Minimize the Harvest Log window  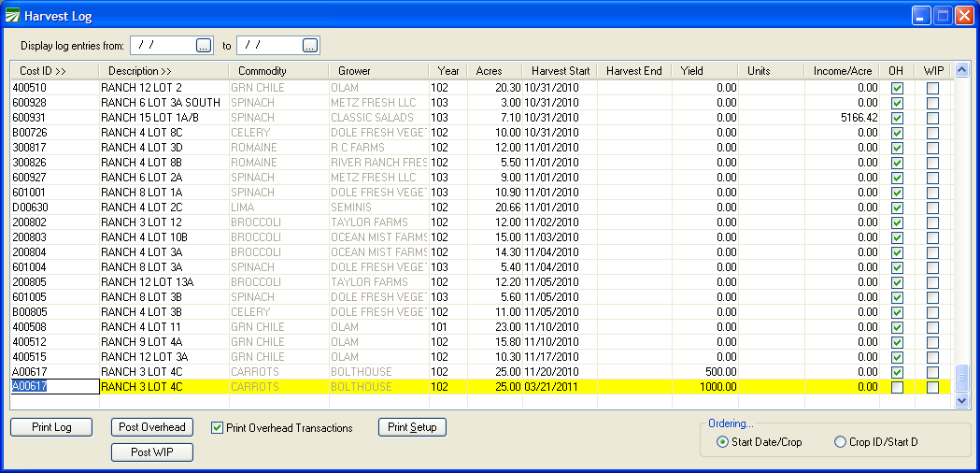click(922, 16)
